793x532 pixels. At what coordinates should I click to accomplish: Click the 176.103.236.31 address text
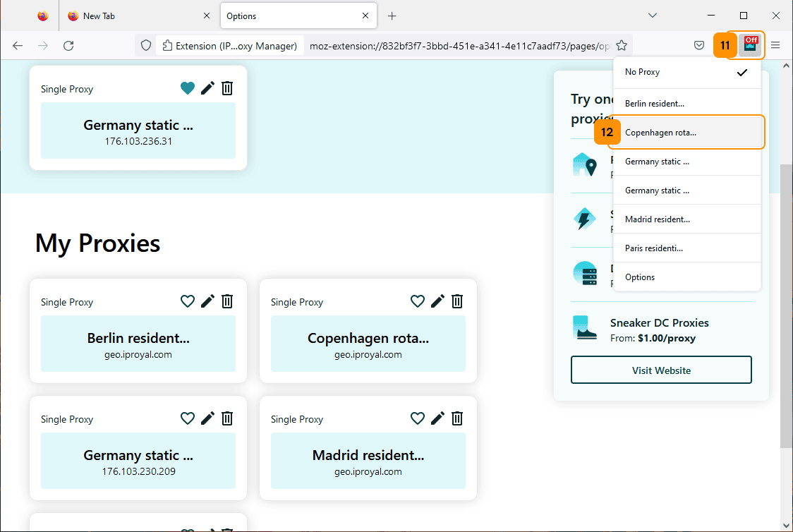tap(138, 142)
